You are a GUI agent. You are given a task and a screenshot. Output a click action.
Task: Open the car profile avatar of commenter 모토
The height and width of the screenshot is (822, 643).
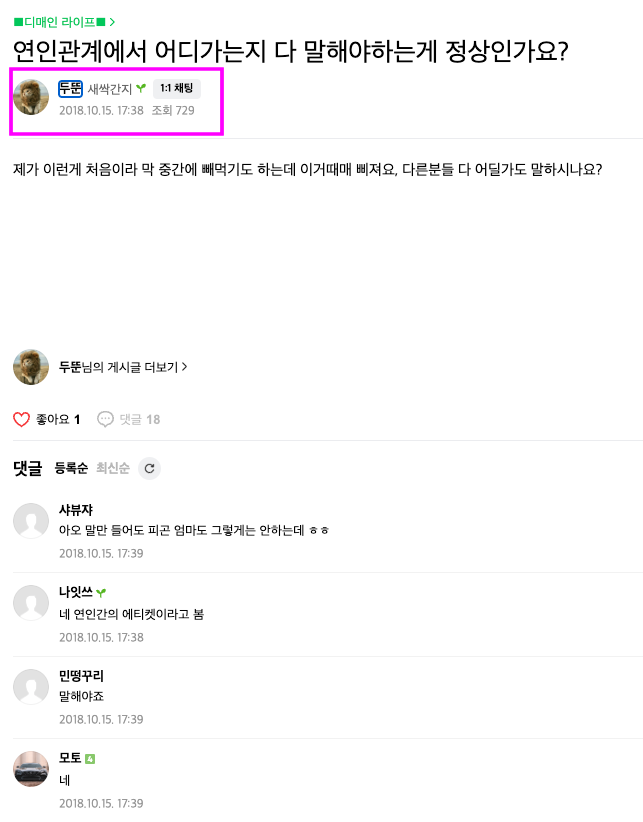tap(31, 769)
